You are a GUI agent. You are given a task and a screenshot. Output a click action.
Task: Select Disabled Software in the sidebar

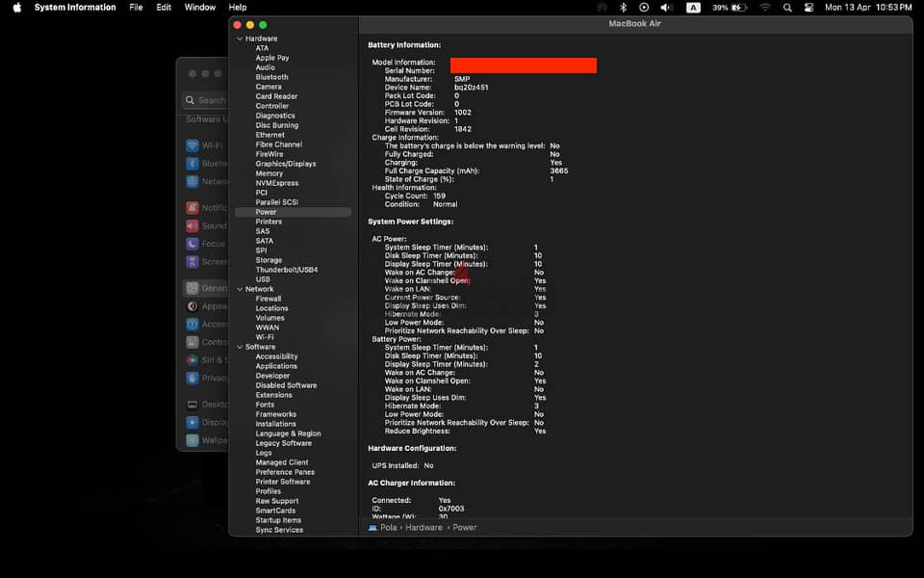tap(286, 385)
